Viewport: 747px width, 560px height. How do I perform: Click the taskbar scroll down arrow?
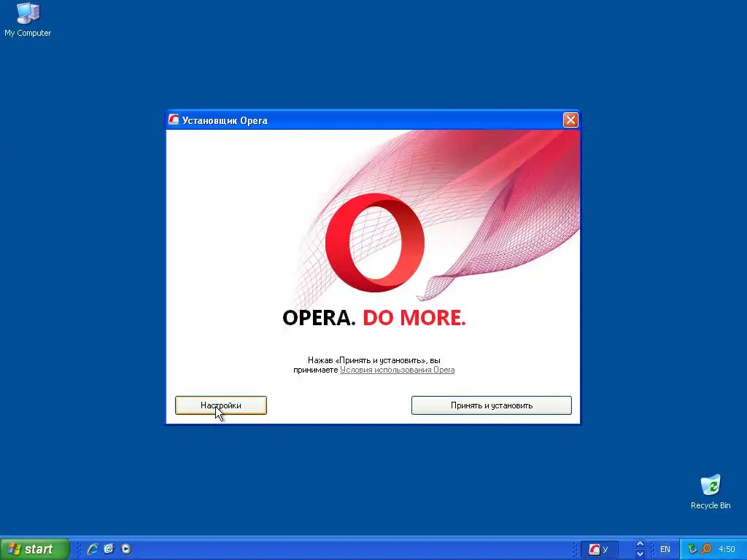(x=640, y=554)
